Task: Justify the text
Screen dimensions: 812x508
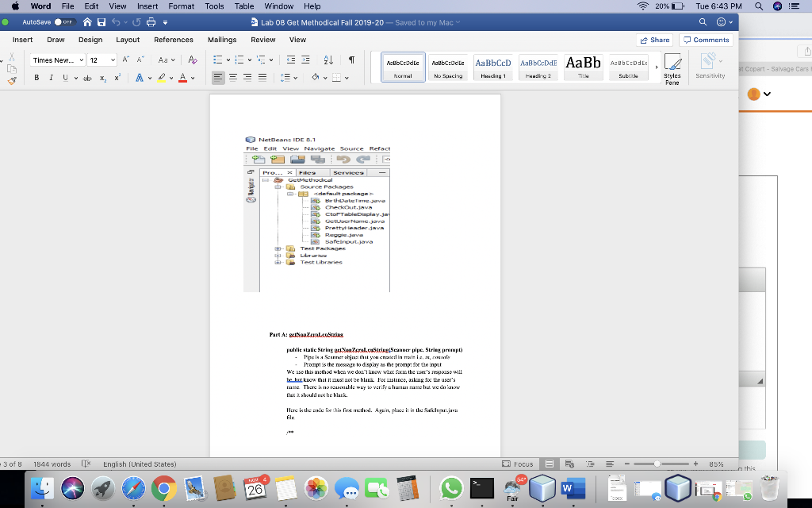Action: tap(262, 78)
